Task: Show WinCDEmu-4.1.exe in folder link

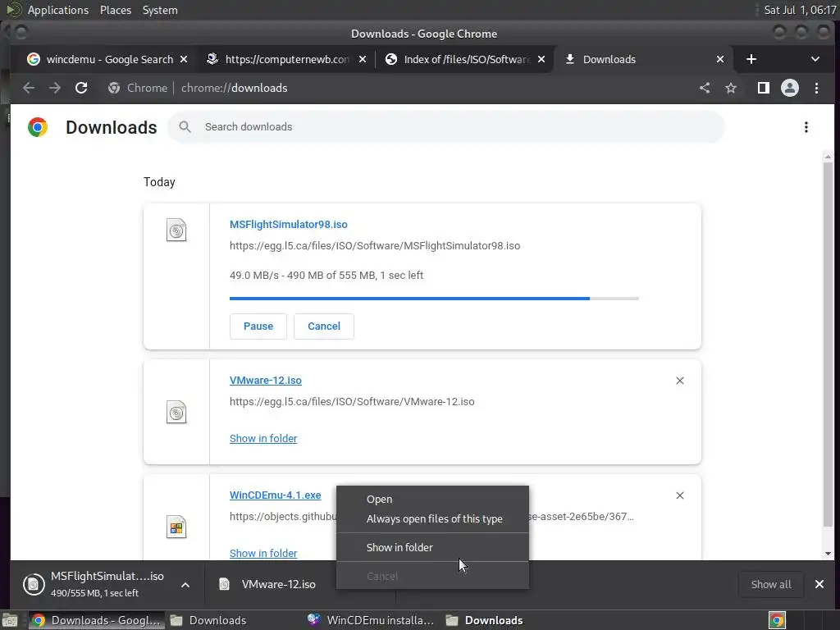Action: point(263,554)
